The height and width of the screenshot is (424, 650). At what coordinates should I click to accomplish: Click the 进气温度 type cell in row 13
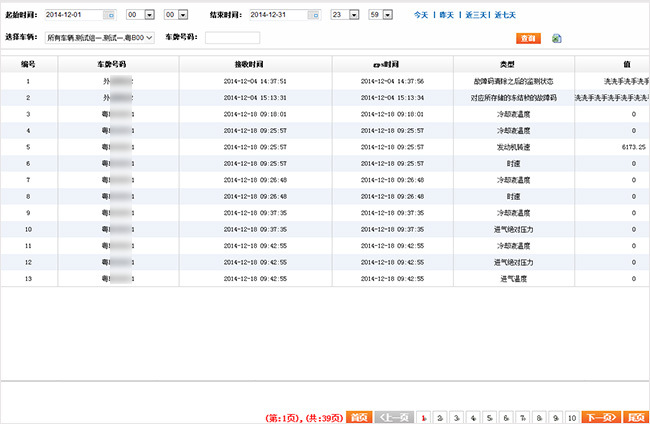pos(513,279)
